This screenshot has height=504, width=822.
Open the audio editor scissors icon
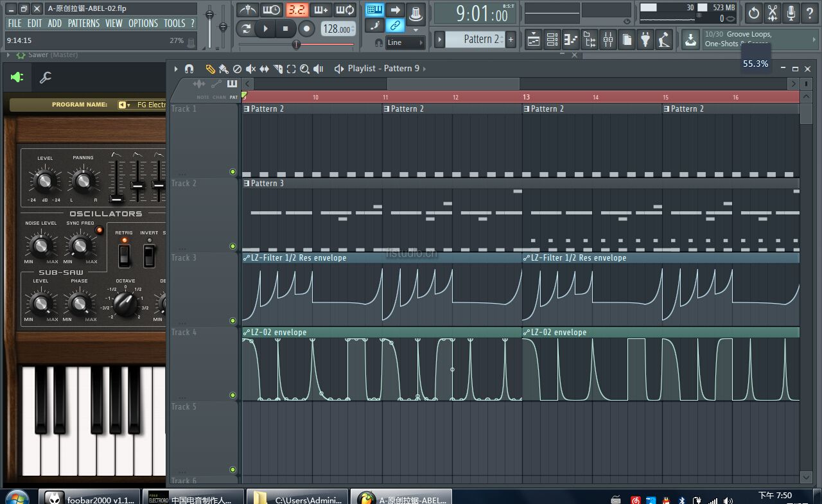(773, 13)
